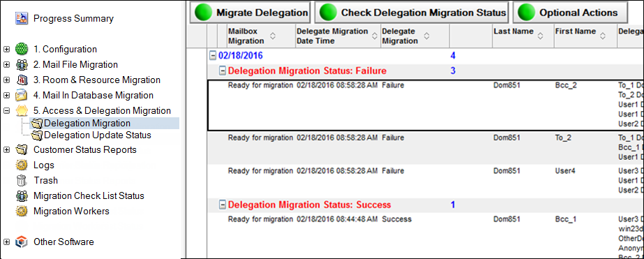The image size is (644, 259).
Task: Open the Trash bin icon
Action: point(22,180)
